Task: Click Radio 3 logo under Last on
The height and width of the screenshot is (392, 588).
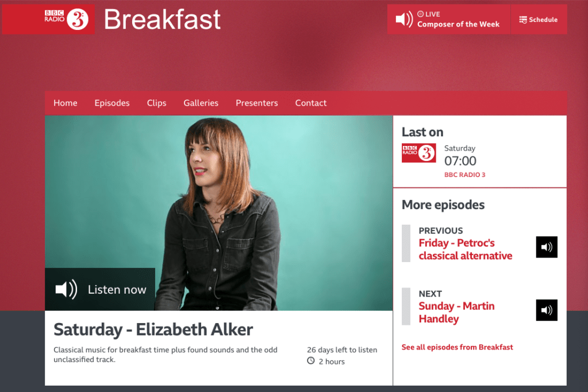Action: (x=418, y=153)
